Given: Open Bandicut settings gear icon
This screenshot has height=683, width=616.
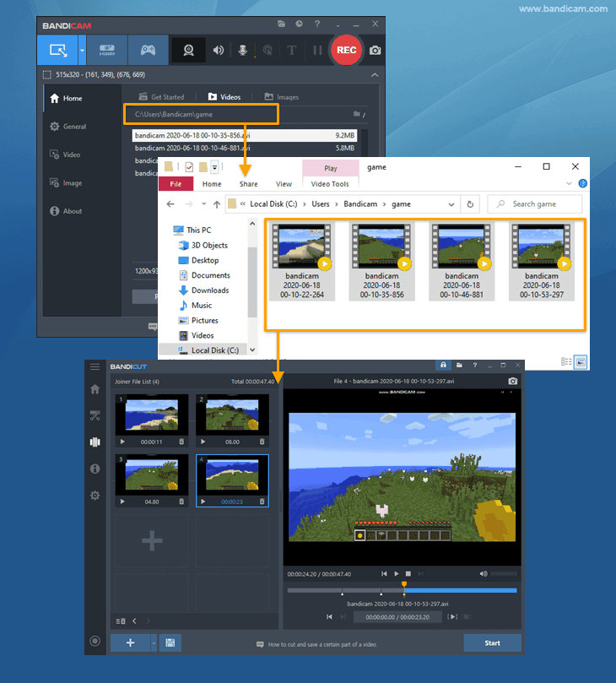Looking at the screenshot, I should pyautogui.click(x=95, y=496).
